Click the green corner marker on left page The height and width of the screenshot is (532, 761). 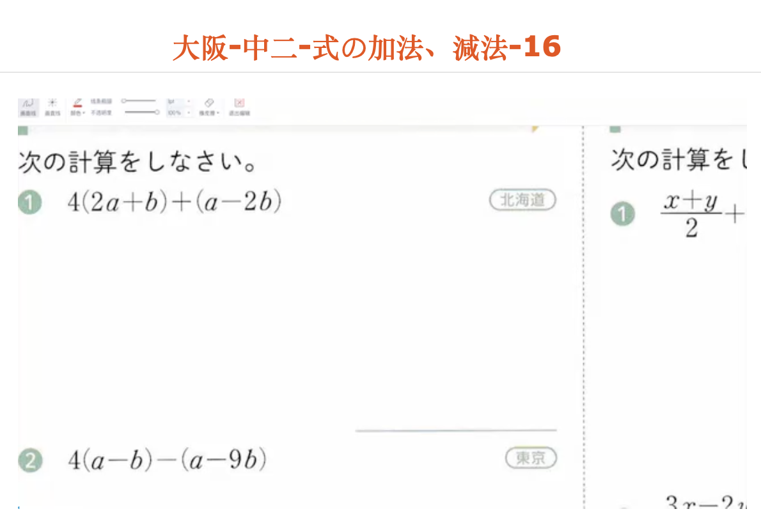click(22, 129)
